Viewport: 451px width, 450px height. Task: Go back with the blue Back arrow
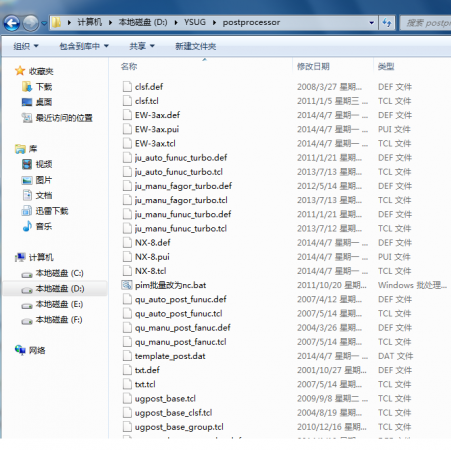coord(12,23)
